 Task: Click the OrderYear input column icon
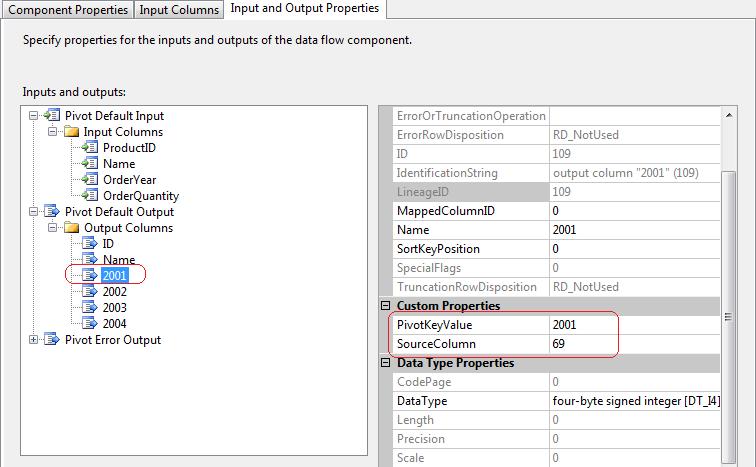click(90, 180)
